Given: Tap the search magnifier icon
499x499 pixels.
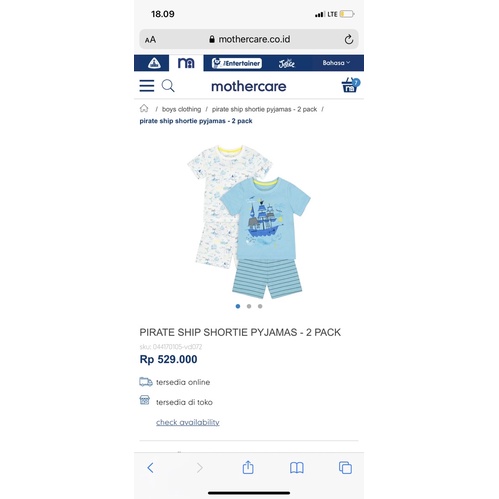Looking at the screenshot, I should pos(168,86).
